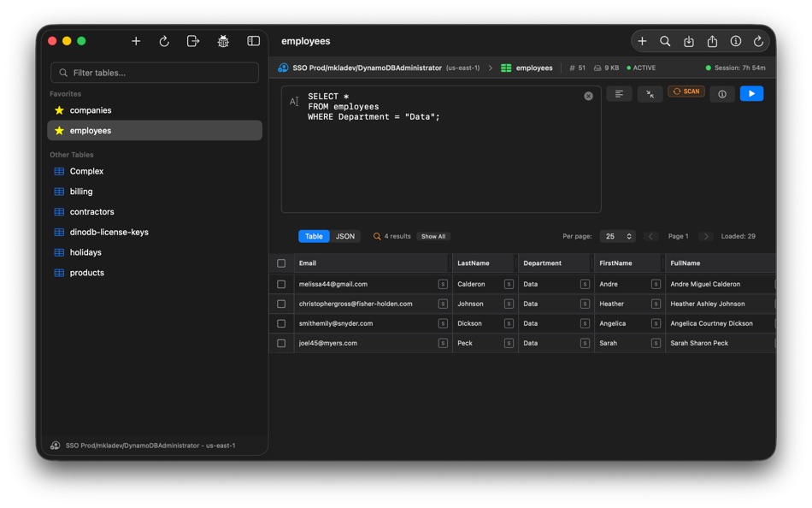The image size is (812, 508).
Task: Check the row for melissa44@gmail.com
Action: 282,283
